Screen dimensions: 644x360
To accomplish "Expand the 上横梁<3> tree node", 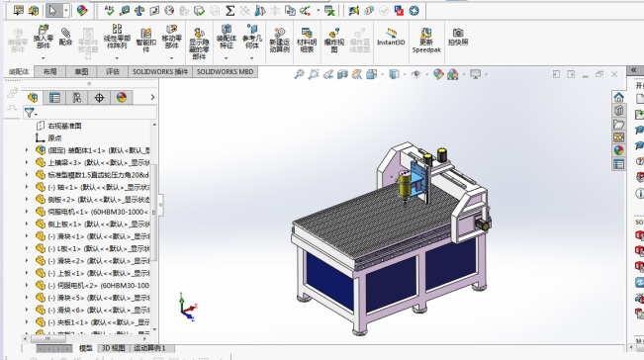I will pyautogui.click(x=27, y=162).
